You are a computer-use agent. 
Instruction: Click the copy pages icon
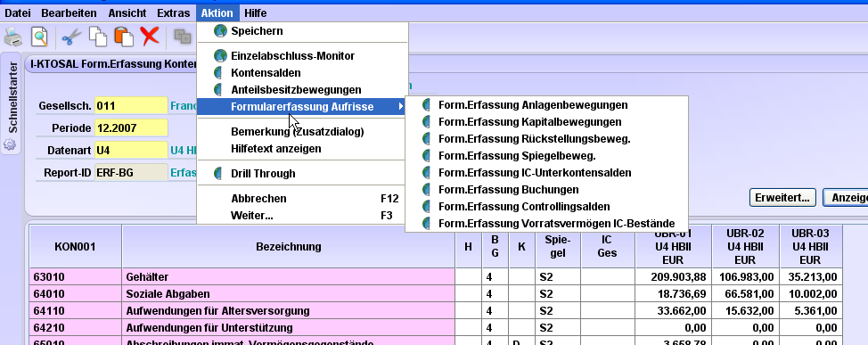click(99, 37)
